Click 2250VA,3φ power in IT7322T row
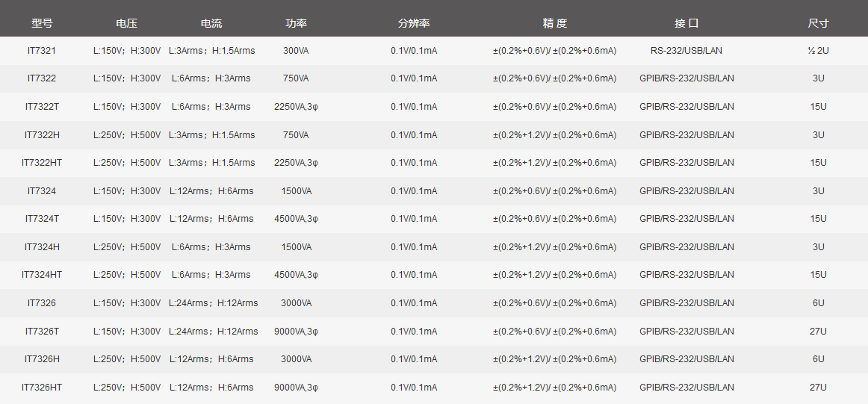The height and width of the screenshot is (404, 868). (296, 107)
